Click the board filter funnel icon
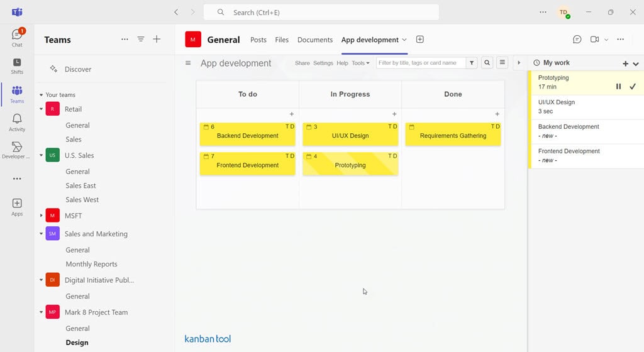 click(472, 63)
